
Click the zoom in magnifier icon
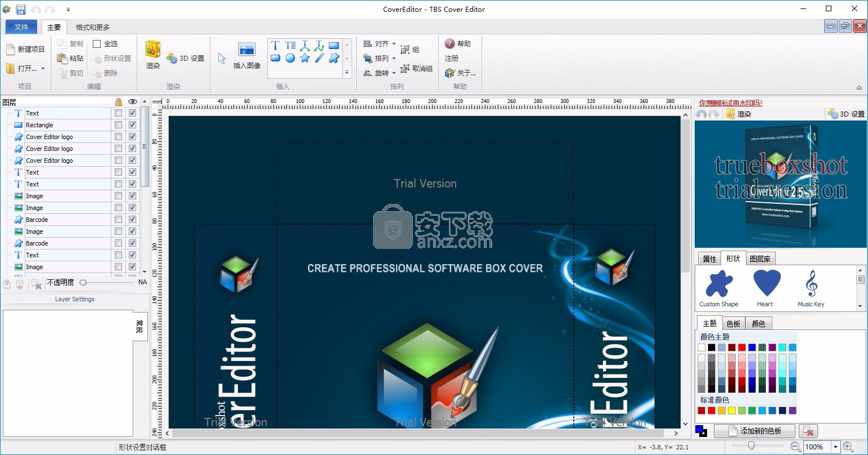click(848, 447)
